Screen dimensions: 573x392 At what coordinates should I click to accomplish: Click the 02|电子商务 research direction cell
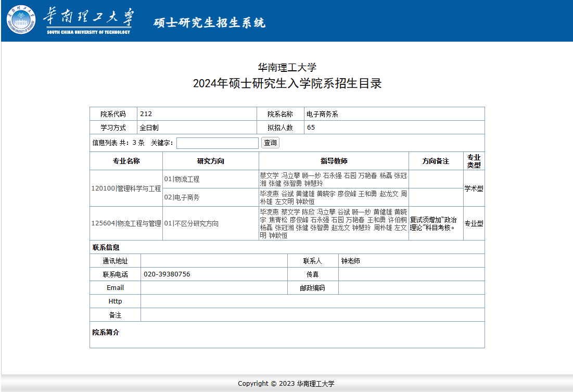click(210, 197)
